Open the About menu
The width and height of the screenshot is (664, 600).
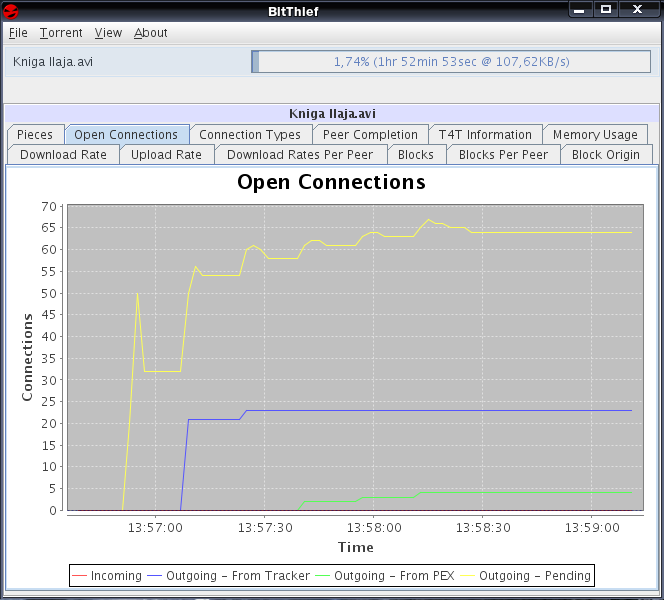pyautogui.click(x=150, y=33)
